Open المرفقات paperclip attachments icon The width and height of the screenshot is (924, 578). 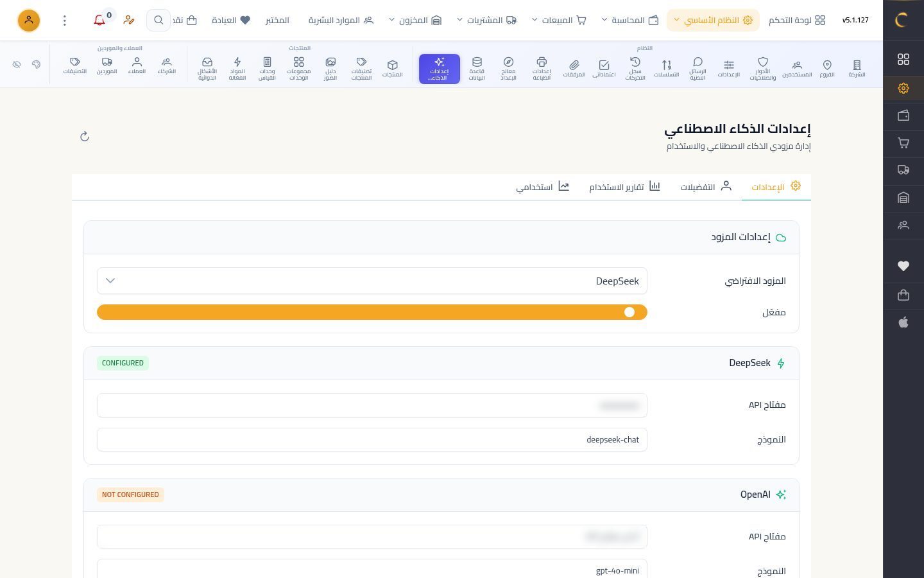coord(574,69)
